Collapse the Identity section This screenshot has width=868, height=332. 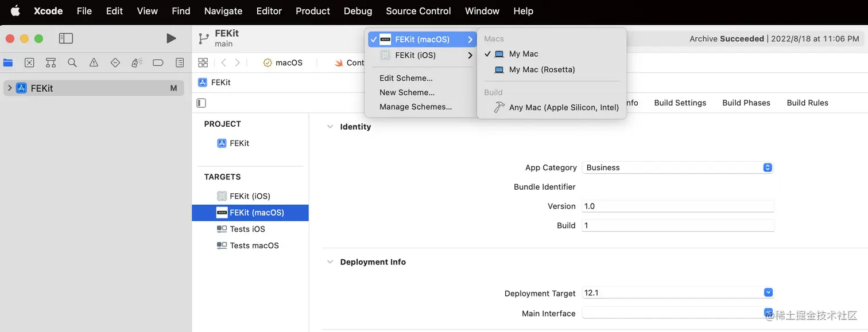click(x=330, y=127)
